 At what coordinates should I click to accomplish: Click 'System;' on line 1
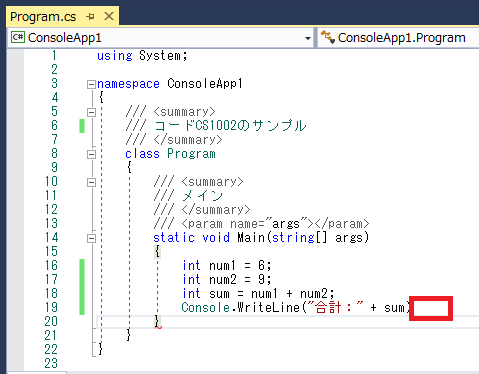pos(163,56)
